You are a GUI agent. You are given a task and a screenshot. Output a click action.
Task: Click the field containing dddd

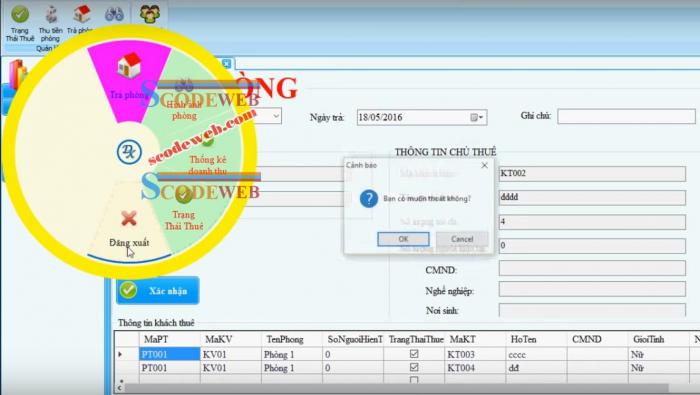tap(592, 197)
